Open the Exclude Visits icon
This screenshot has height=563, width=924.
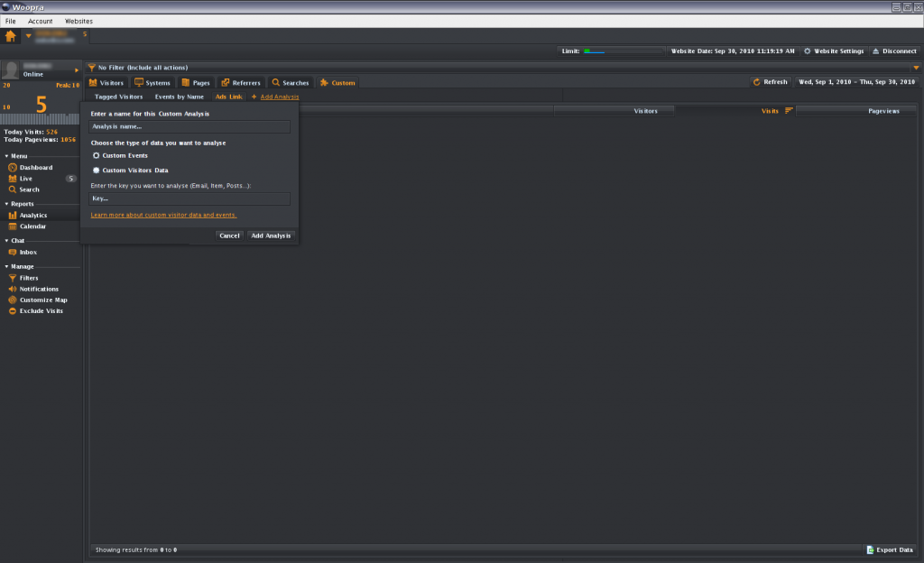[13, 311]
